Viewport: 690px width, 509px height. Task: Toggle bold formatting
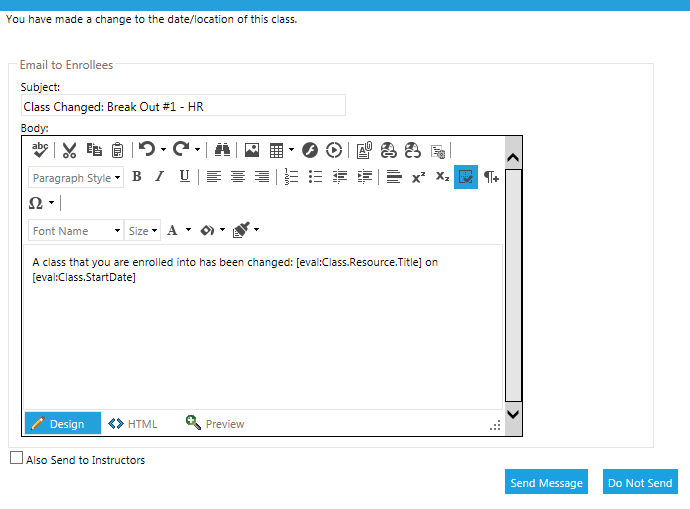pyautogui.click(x=137, y=177)
